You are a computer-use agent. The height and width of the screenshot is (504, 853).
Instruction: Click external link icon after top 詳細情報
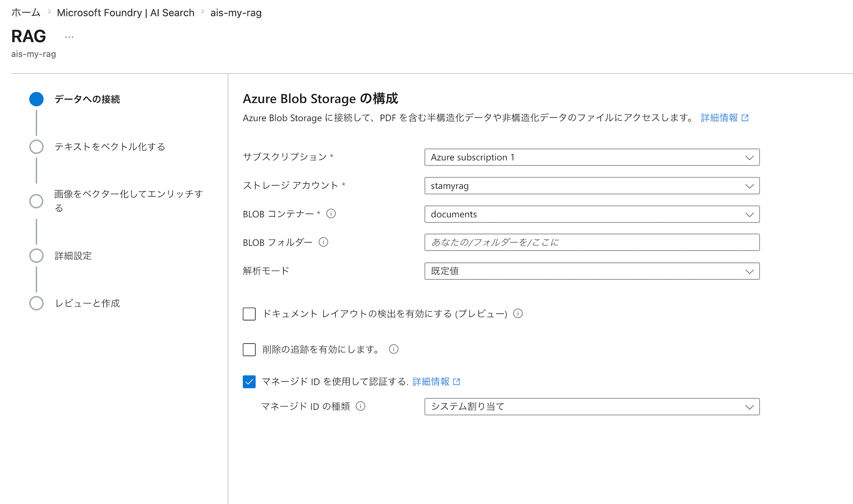(x=745, y=118)
